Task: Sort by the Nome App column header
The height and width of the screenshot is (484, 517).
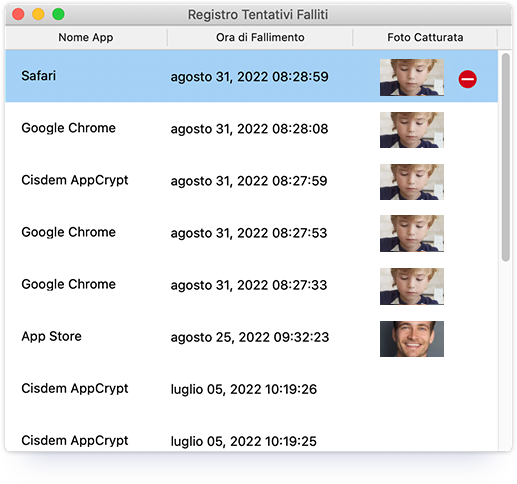Action: pos(86,37)
